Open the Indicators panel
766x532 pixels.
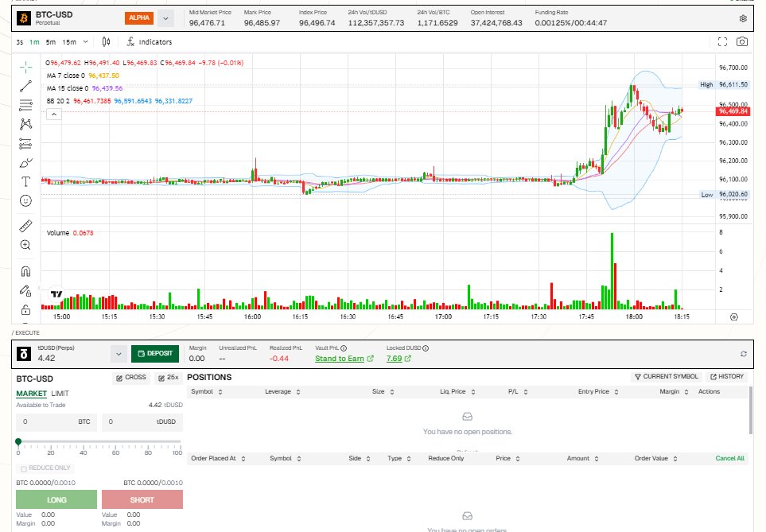tap(150, 42)
